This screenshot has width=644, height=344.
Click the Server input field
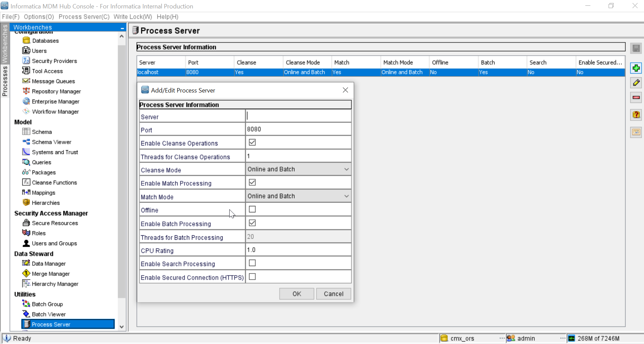point(298,116)
